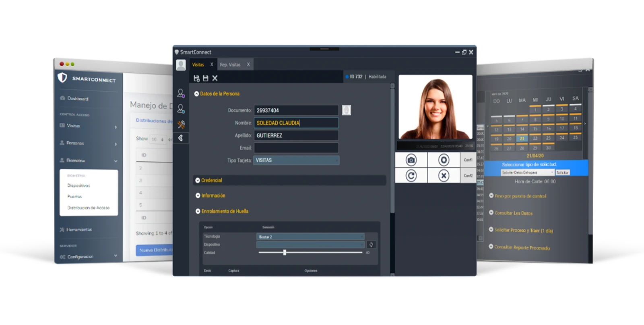Viewport: 644px width, 325px height.
Task: Expand the Enrolamiento de Huella section
Action: click(222, 211)
